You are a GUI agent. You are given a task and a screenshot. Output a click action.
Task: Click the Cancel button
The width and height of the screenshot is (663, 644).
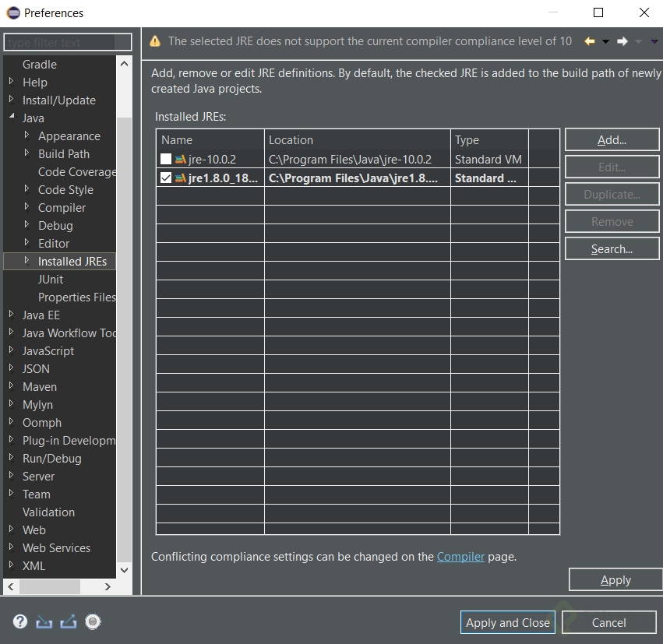(x=609, y=622)
